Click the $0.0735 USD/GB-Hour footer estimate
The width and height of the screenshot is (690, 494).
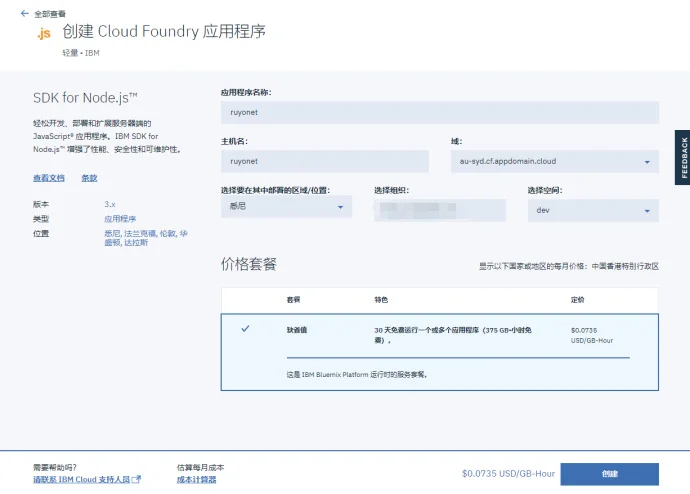(508, 474)
